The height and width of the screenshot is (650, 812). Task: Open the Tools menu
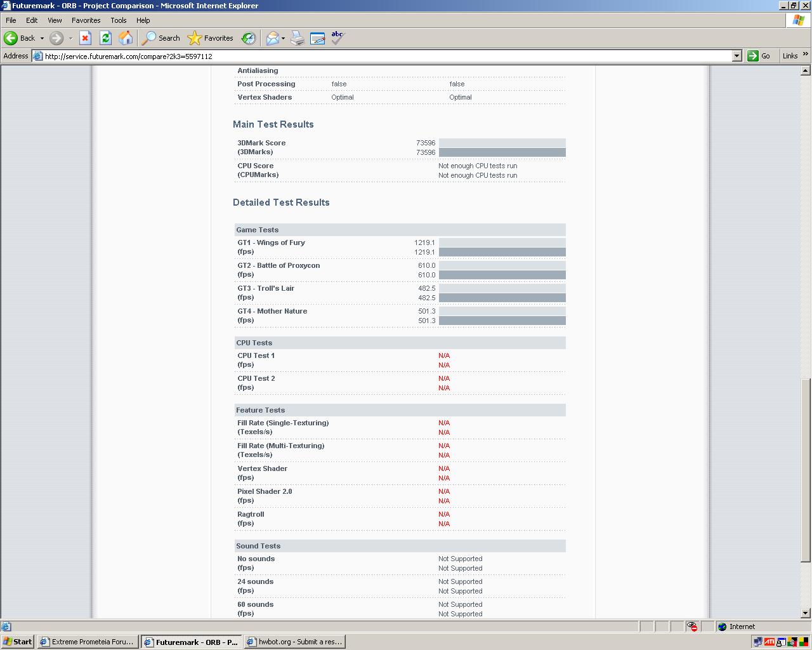click(119, 20)
